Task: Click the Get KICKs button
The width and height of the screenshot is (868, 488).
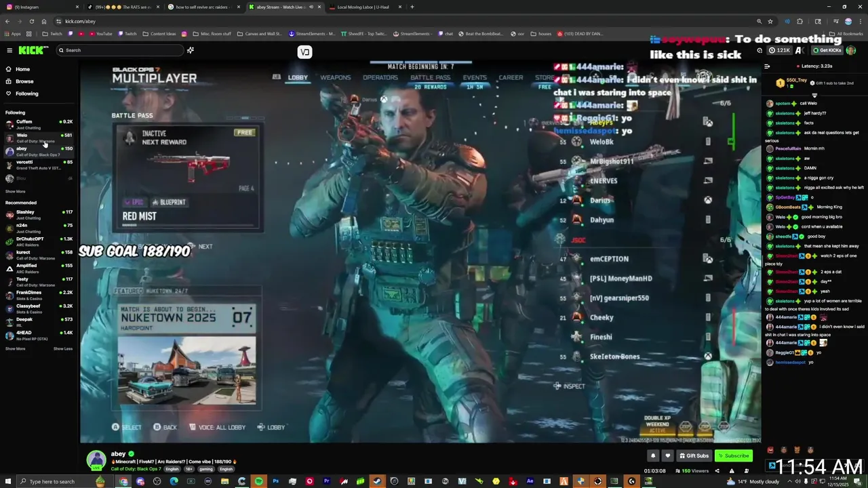Action: [x=827, y=50]
